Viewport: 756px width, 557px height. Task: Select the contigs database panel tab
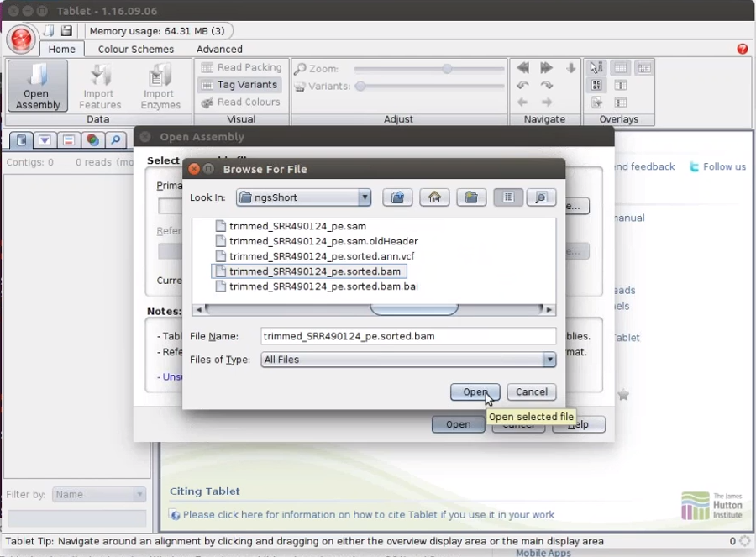[21, 140]
